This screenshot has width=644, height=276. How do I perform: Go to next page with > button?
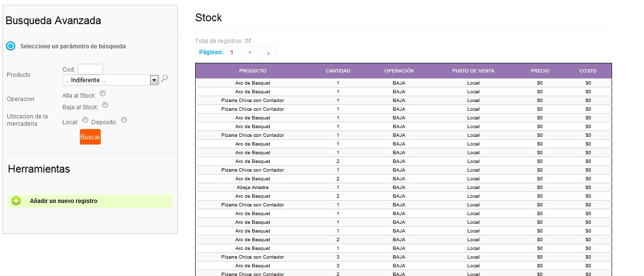(x=250, y=53)
